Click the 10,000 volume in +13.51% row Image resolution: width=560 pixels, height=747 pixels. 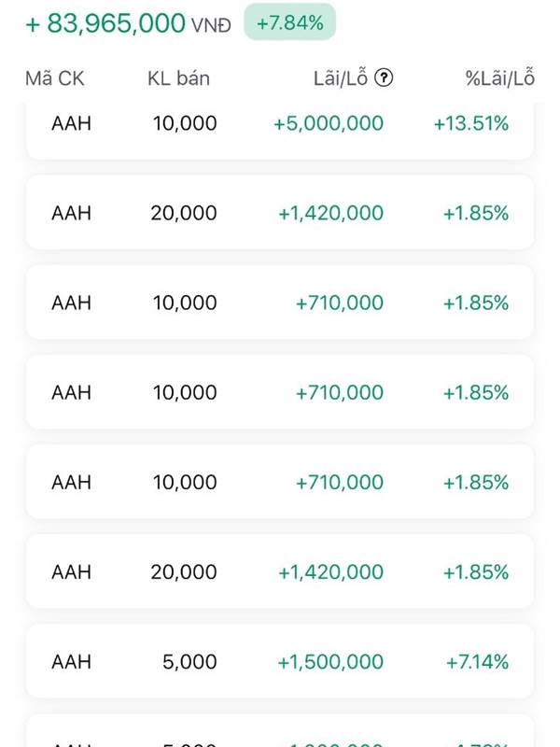(x=185, y=123)
